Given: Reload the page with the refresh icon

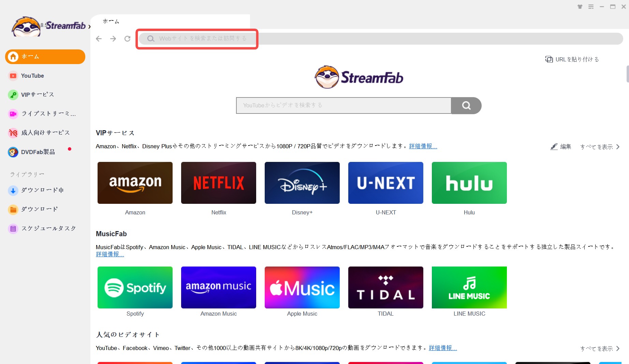Looking at the screenshot, I should (128, 39).
